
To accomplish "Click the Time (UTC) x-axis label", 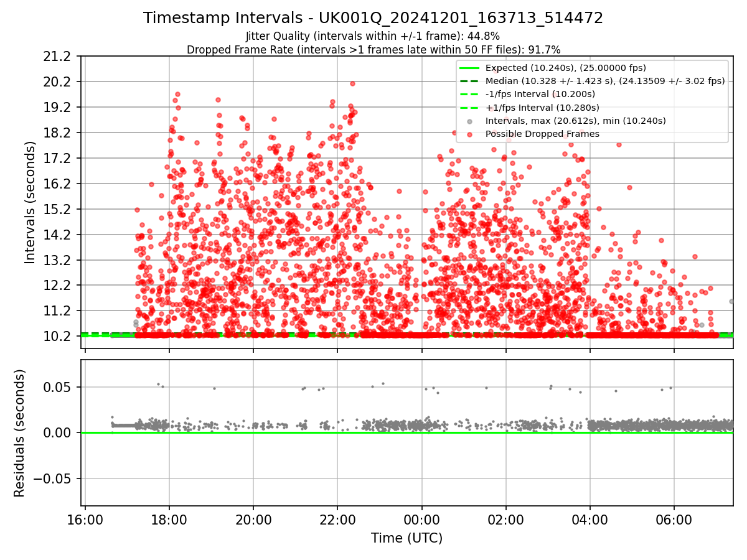I will pyautogui.click(x=406, y=538).
